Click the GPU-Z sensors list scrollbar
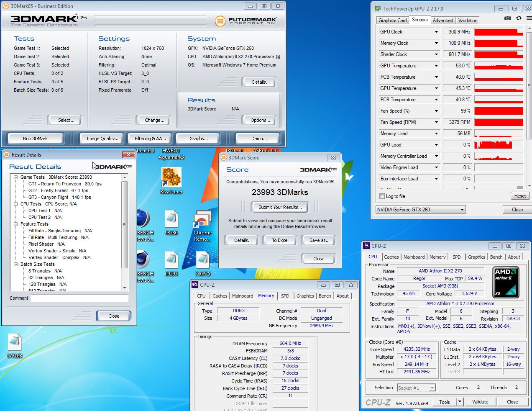This screenshot has width=532, height=411. [x=529, y=108]
